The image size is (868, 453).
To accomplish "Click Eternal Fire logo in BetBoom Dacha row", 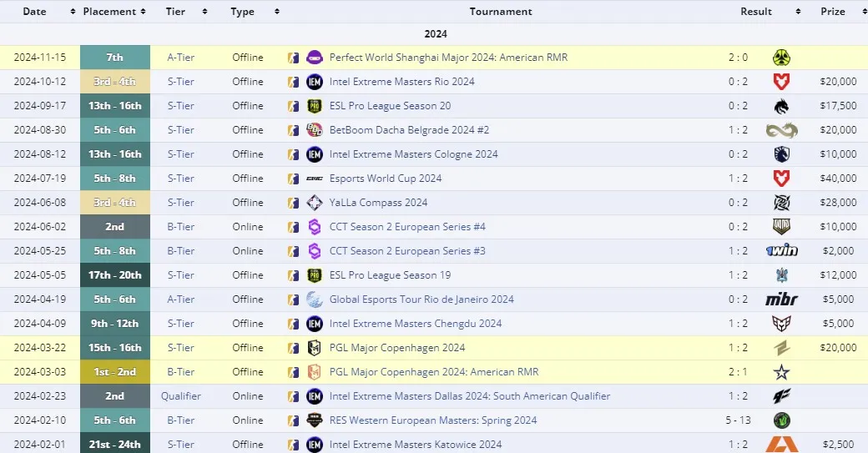I will 782,130.
